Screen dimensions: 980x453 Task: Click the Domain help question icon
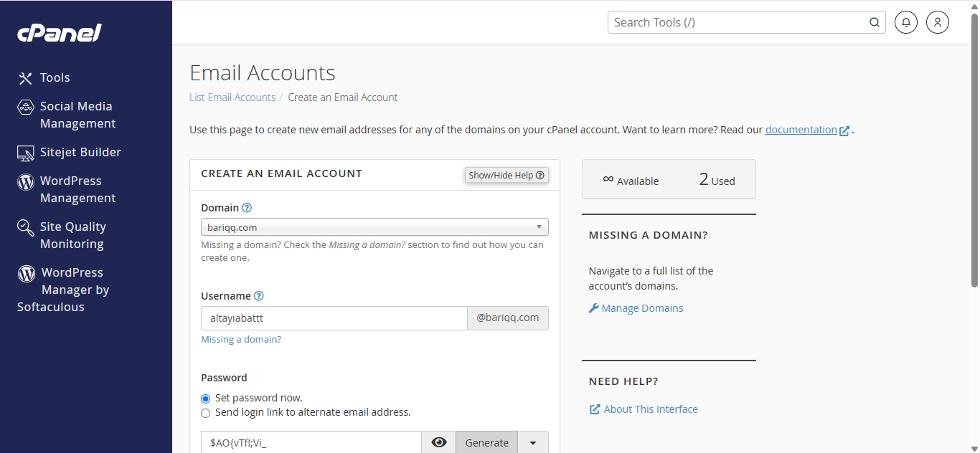point(247,208)
